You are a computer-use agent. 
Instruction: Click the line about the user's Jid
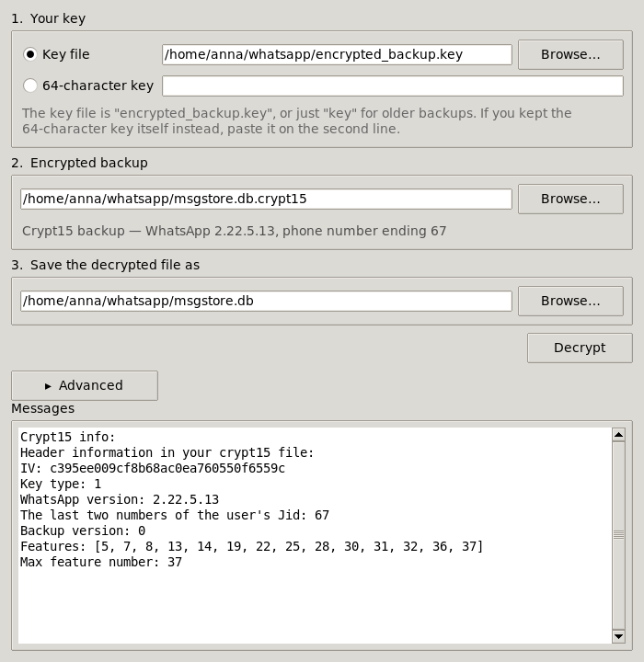pyautogui.click(x=175, y=515)
